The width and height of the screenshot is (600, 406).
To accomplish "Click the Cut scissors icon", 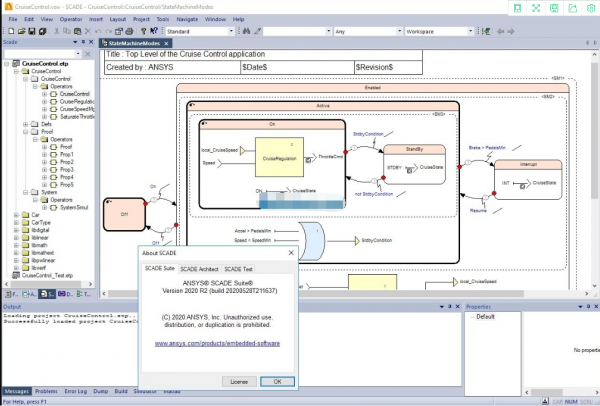I will point(56,31).
